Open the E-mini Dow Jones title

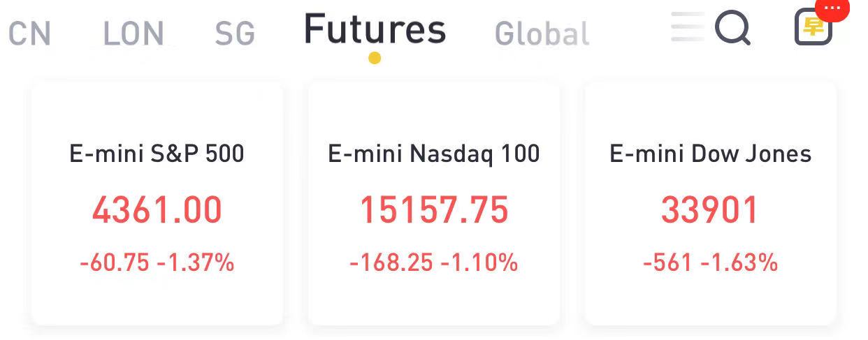pos(711,154)
